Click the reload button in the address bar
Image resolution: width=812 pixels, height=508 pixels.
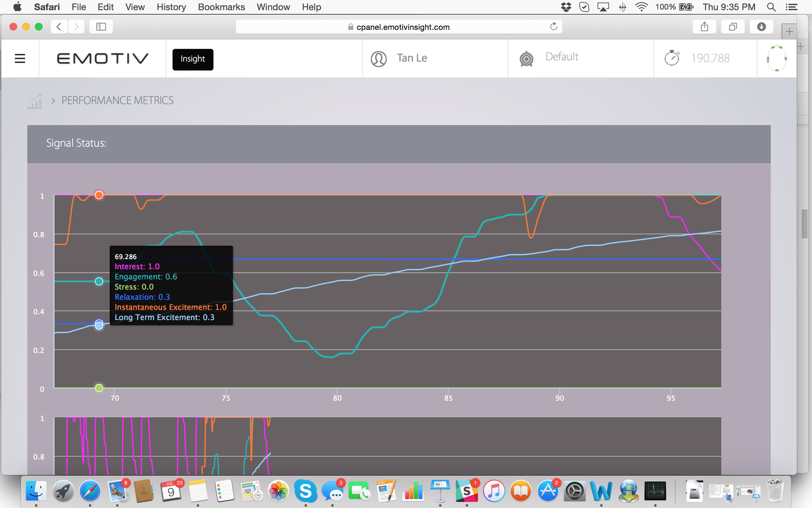553,27
